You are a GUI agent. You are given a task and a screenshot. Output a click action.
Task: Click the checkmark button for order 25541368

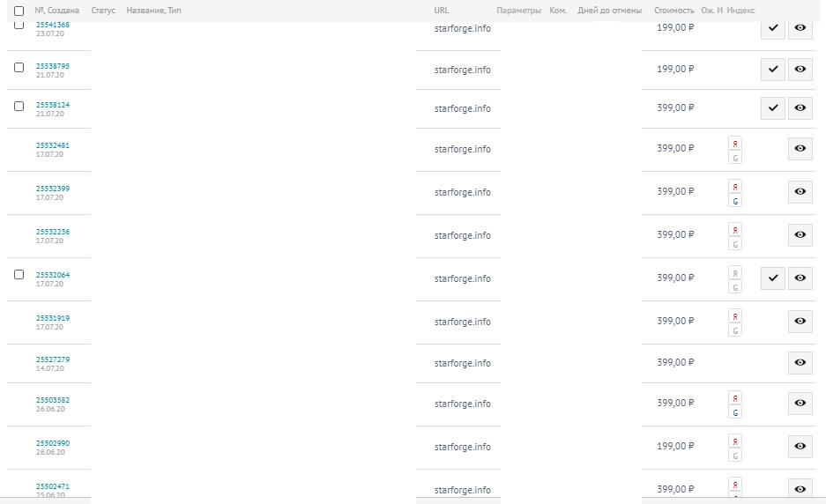pos(773,28)
